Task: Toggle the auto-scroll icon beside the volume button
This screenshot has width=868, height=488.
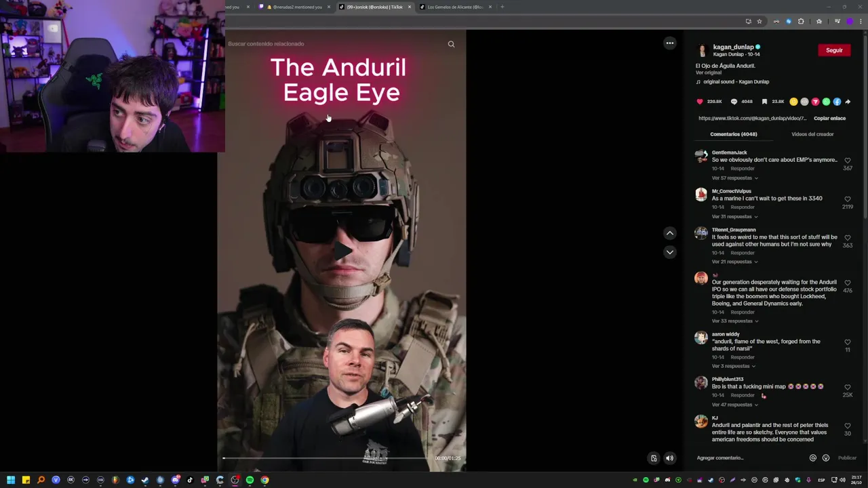Action: pyautogui.click(x=654, y=458)
